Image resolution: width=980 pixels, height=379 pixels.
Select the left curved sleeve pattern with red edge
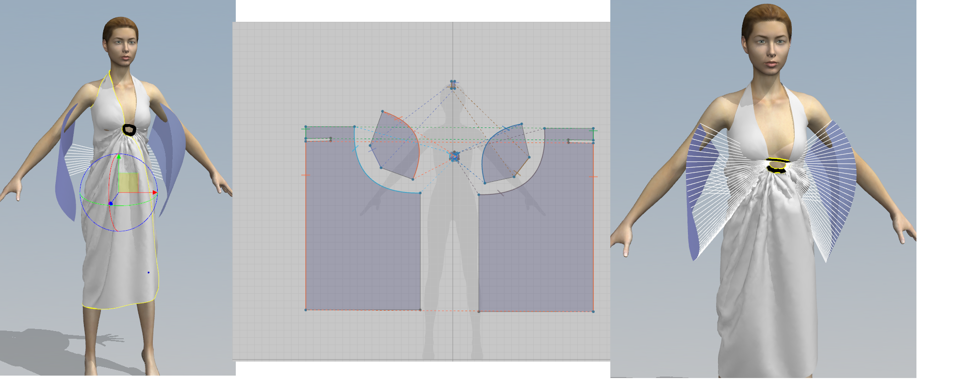pos(395,146)
